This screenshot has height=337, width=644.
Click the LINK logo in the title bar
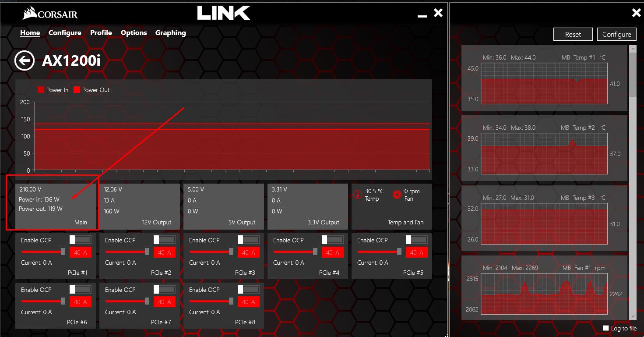[224, 13]
